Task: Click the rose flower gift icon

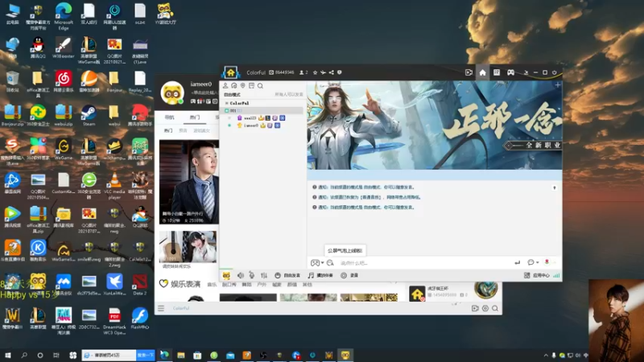Action: 547,262
